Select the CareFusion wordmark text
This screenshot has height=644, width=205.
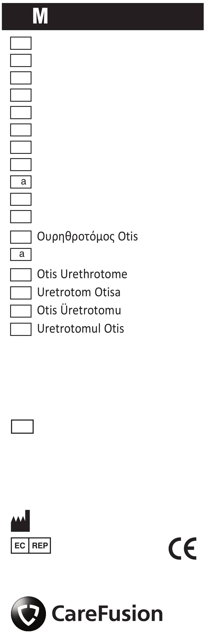107,614
